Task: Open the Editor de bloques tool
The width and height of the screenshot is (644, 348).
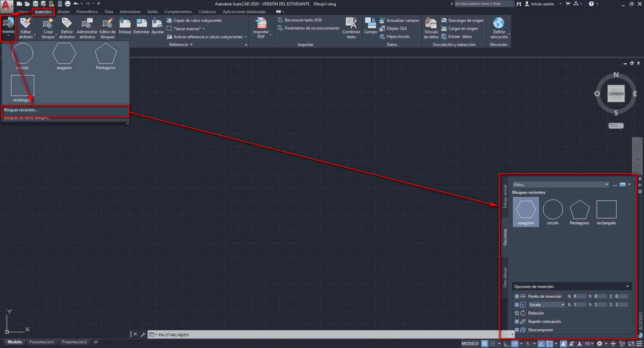Action: pyautogui.click(x=107, y=24)
